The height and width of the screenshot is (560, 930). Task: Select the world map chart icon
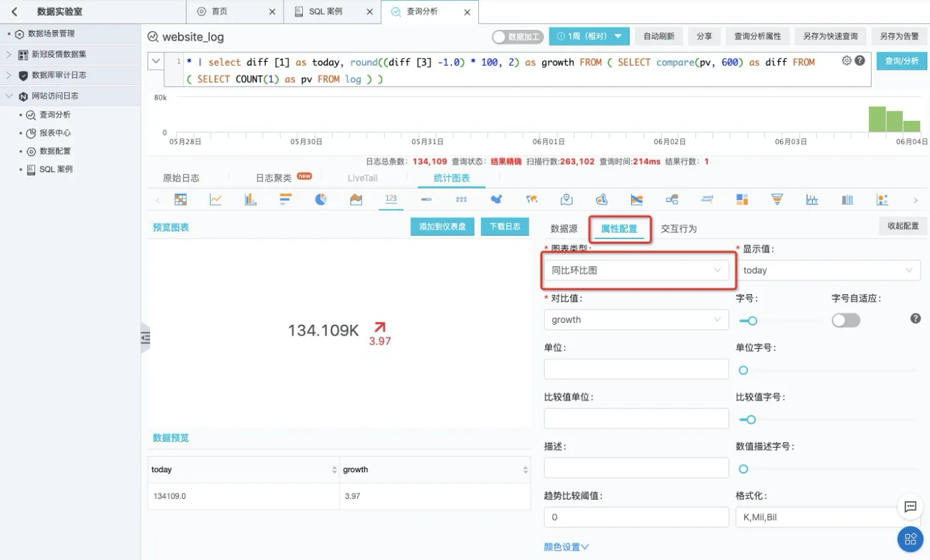(x=531, y=199)
